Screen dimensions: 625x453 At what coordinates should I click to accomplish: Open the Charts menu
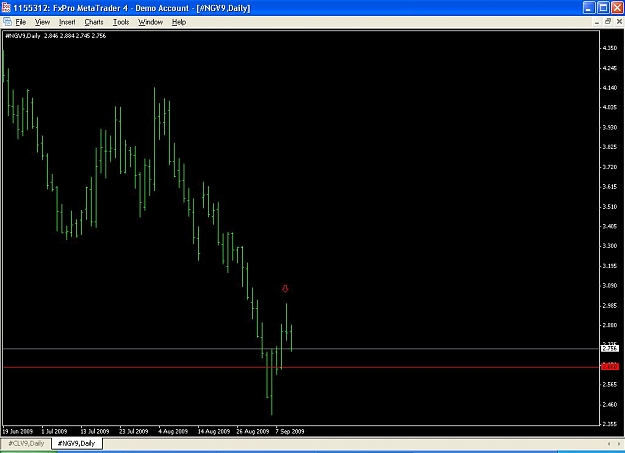[94, 22]
